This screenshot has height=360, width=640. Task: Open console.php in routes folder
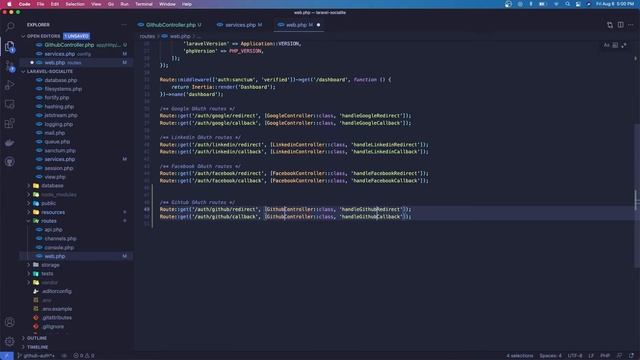pyautogui.click(x=76, y=247)
